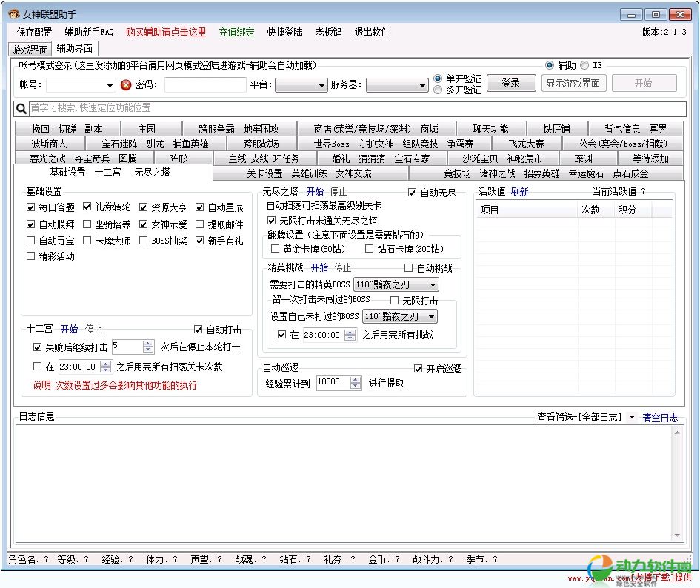
Task: Click the 首字母搜索 search input field
Action: pyautogui.click(x=356, y=108)
